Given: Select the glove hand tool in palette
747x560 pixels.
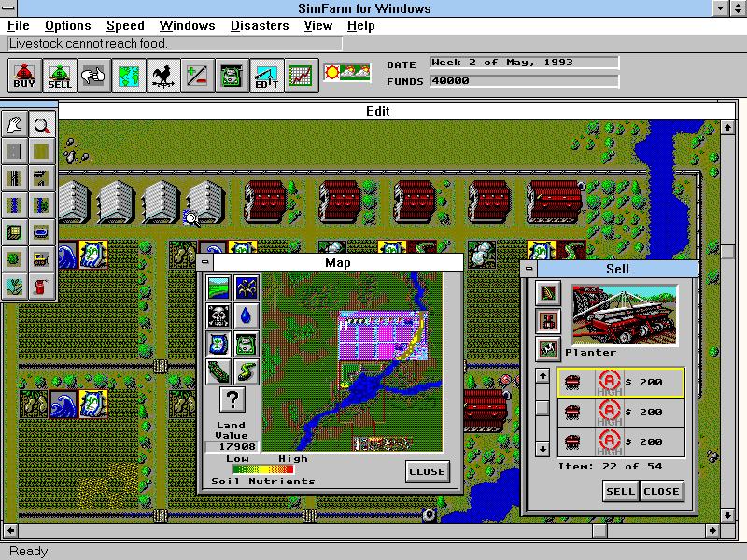Looking at the screenshot, I should 15,125.
